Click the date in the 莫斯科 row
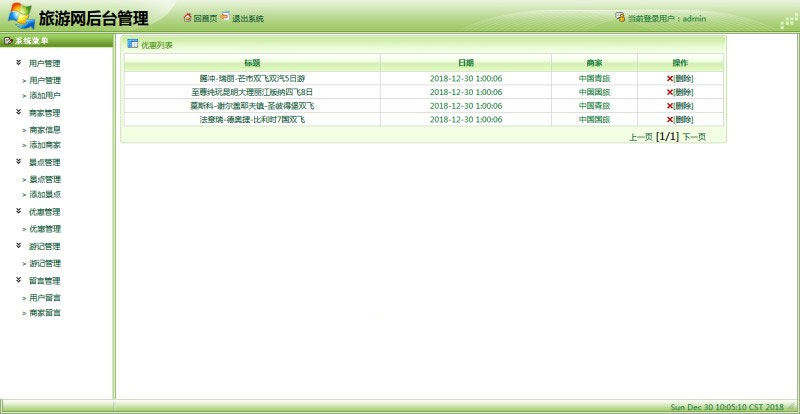The image size is (800, 414). coord(466,106)
